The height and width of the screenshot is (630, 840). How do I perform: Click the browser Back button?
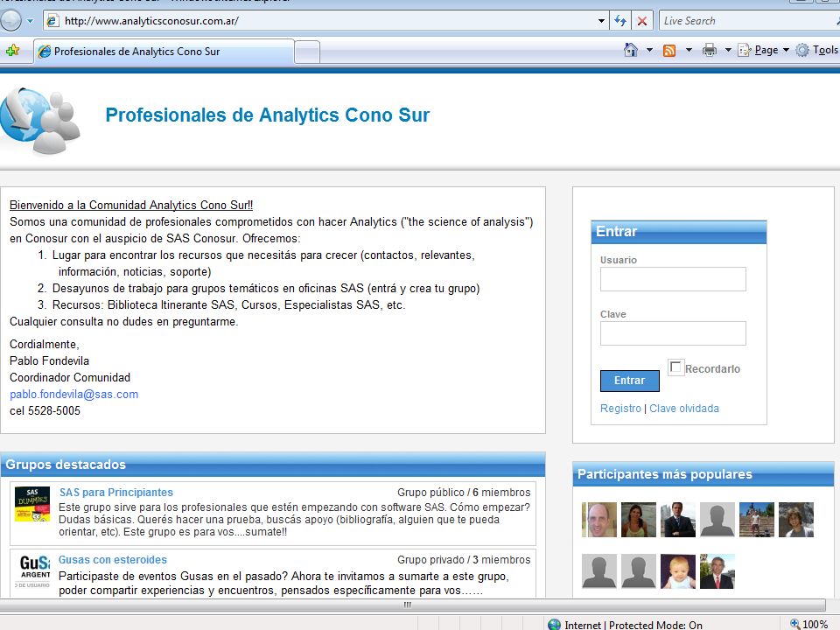10,21
